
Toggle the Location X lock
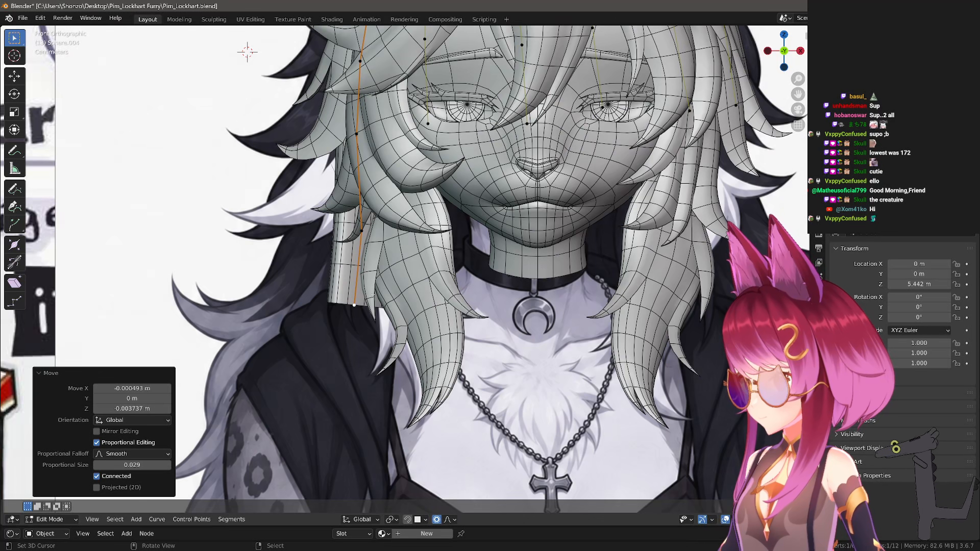pyautogui.click(x=957, y=264)
